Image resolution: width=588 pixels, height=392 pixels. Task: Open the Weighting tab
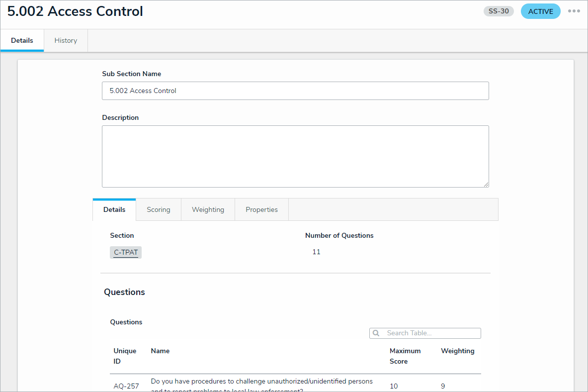[x=208, y=210]
